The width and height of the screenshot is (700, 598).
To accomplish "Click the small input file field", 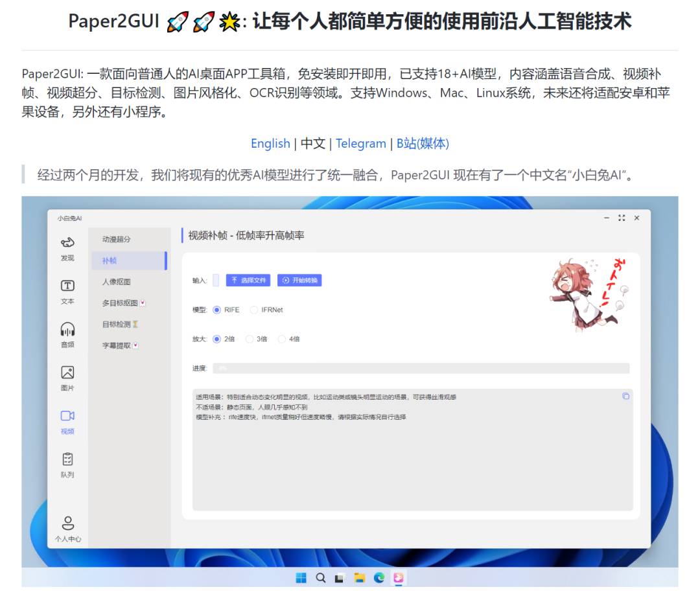I will pos(216,281).
